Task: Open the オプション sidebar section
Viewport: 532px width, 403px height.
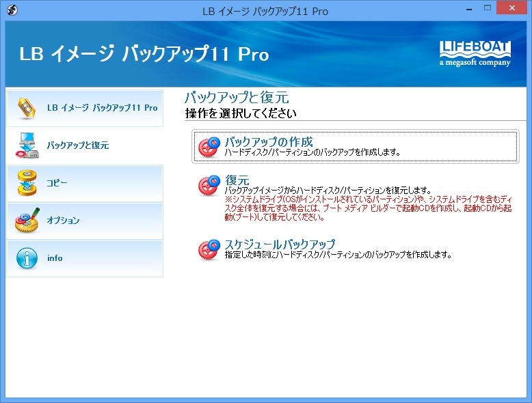Action: [x=85, y=221]
